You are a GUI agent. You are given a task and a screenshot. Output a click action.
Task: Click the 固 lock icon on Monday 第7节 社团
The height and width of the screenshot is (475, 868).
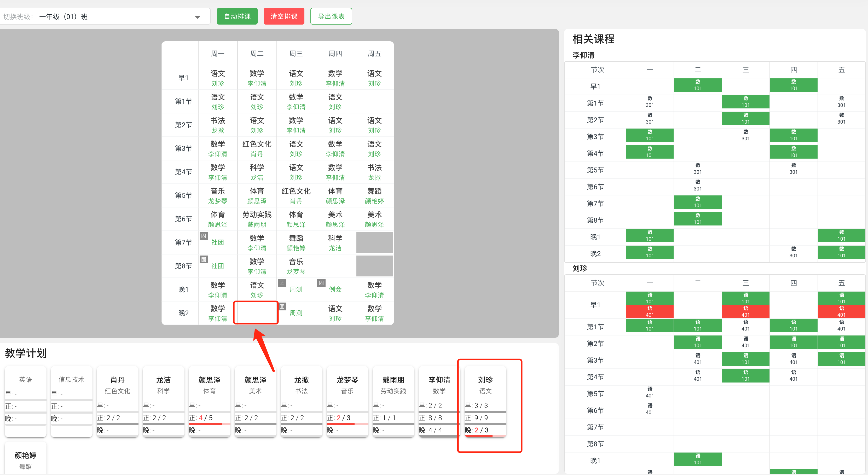click(204, 236)
